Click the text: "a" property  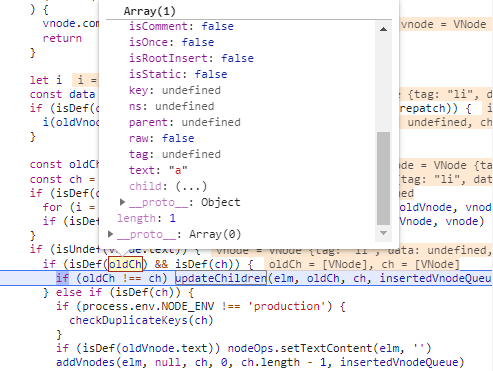(158, 170)
